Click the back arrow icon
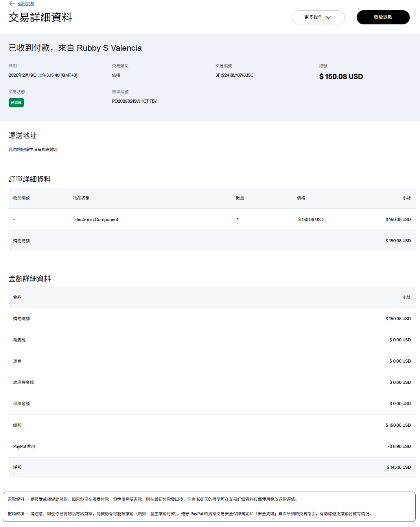 point(12,4)
